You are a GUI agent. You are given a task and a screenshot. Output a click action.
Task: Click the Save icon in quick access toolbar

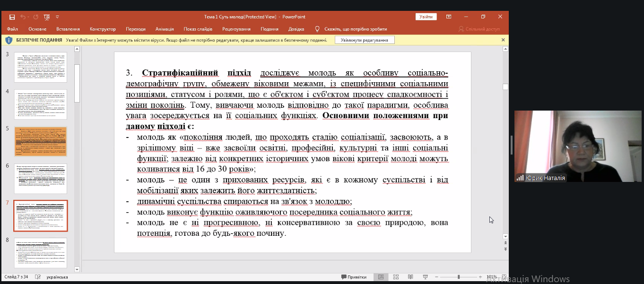coord(12,17)
